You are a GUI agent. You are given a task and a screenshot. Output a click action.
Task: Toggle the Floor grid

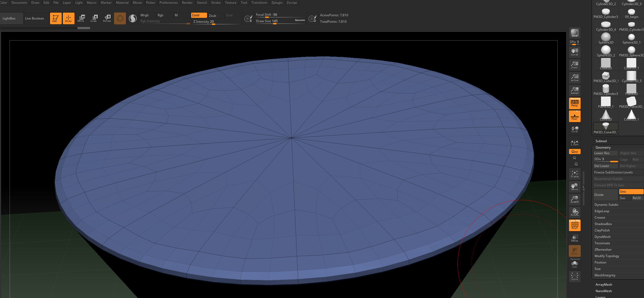pyautogui.click(x=575, y=116)
